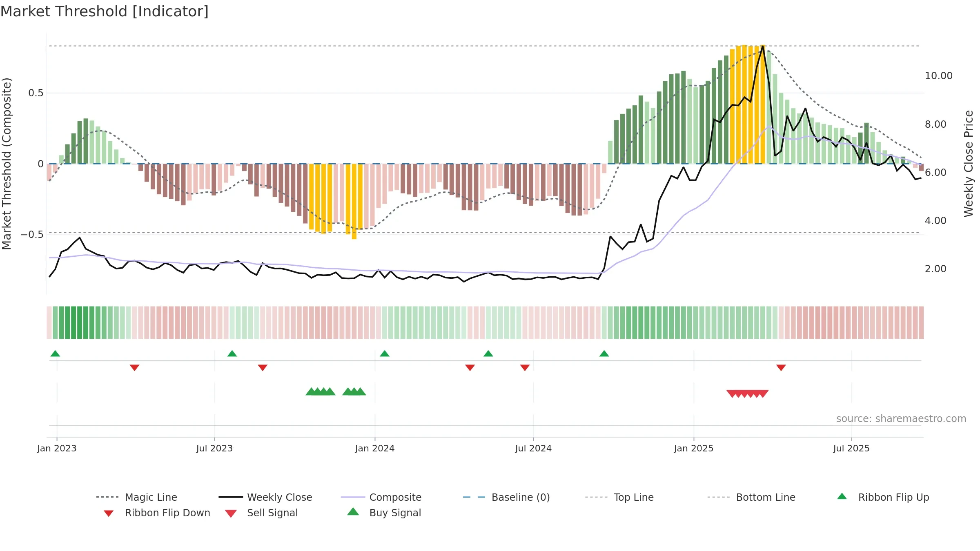The height and width of the screenshot is (551, 980).
Task: Click the Market Threshold [Indicator] chart title
Action: pos(105,11)
